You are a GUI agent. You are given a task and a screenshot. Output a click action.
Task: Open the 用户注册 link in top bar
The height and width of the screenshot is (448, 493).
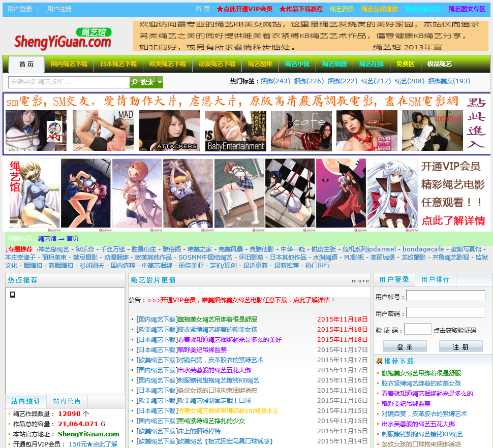59,9
